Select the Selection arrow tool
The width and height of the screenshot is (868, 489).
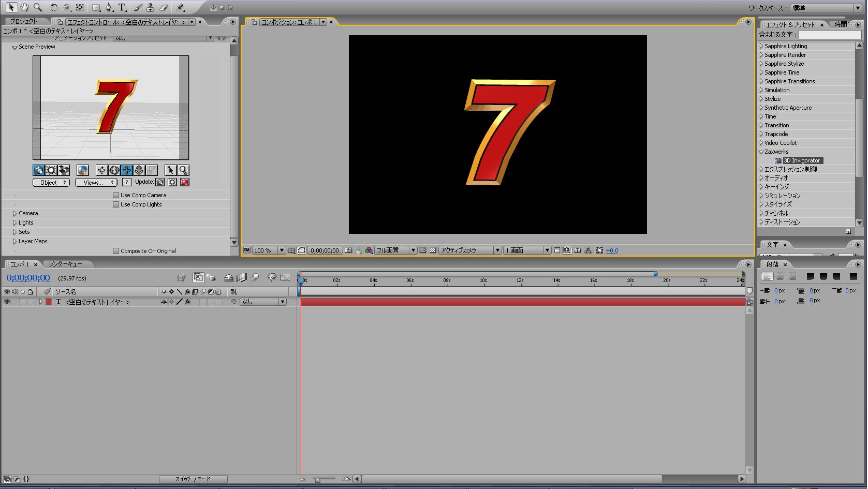[11, 7]
